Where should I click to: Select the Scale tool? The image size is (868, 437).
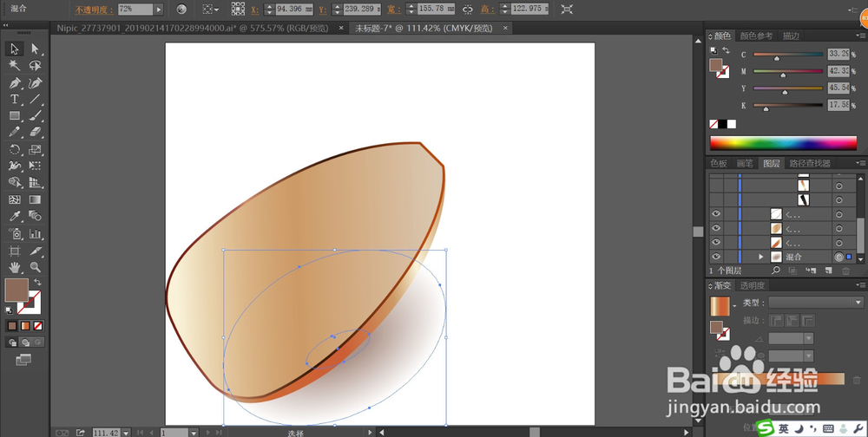pyautogui.click(x=36, y=149)
